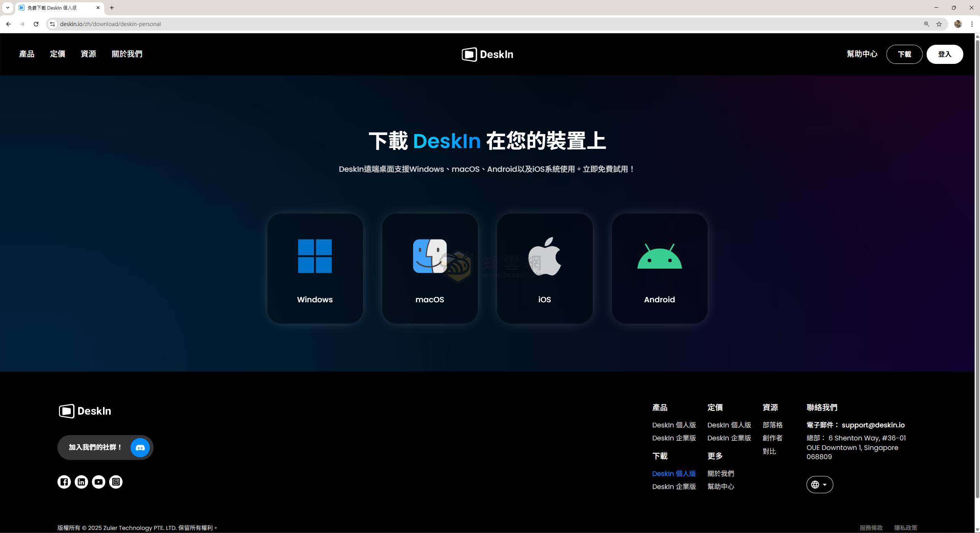Viewport: 980px width, 533px height.
Task: Open DeskIn 企業版 under footer 產品
Action: tap(674, 438)
